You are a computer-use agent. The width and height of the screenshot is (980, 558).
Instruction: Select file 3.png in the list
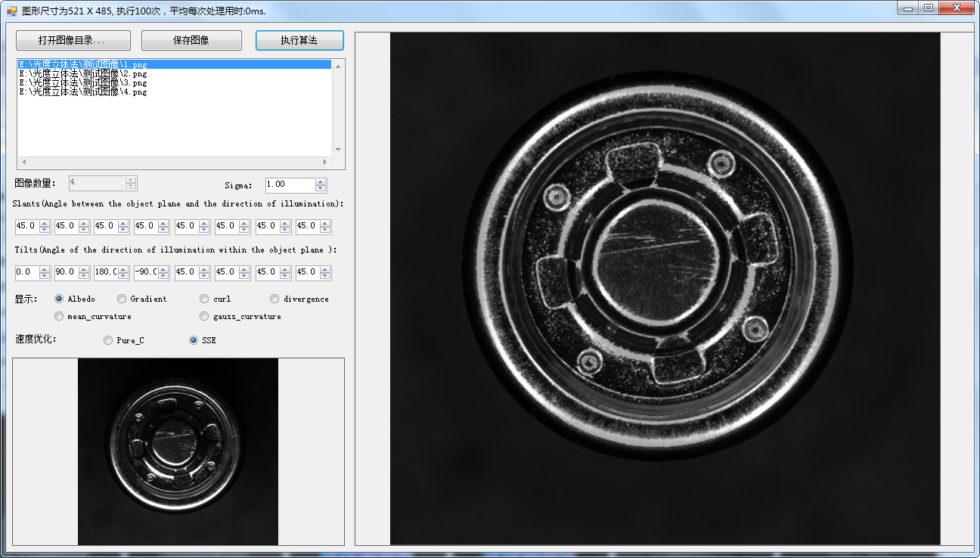83,82
